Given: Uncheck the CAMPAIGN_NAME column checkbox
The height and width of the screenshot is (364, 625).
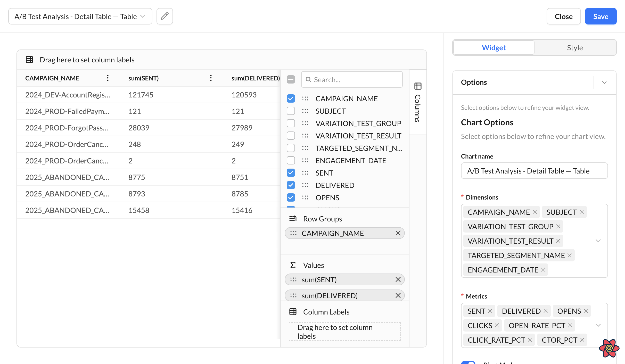Looking at the screenshot, I should coord(291,98).
